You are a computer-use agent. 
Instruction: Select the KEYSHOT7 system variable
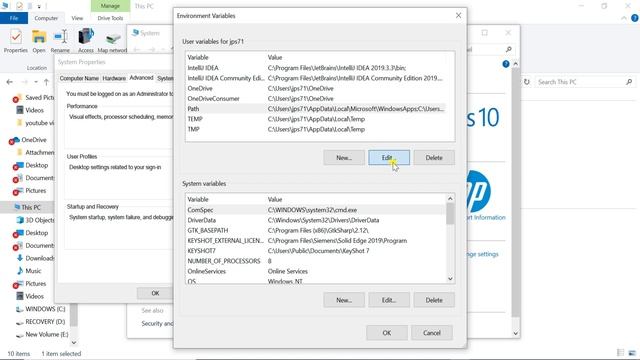(x=316, y=251)
